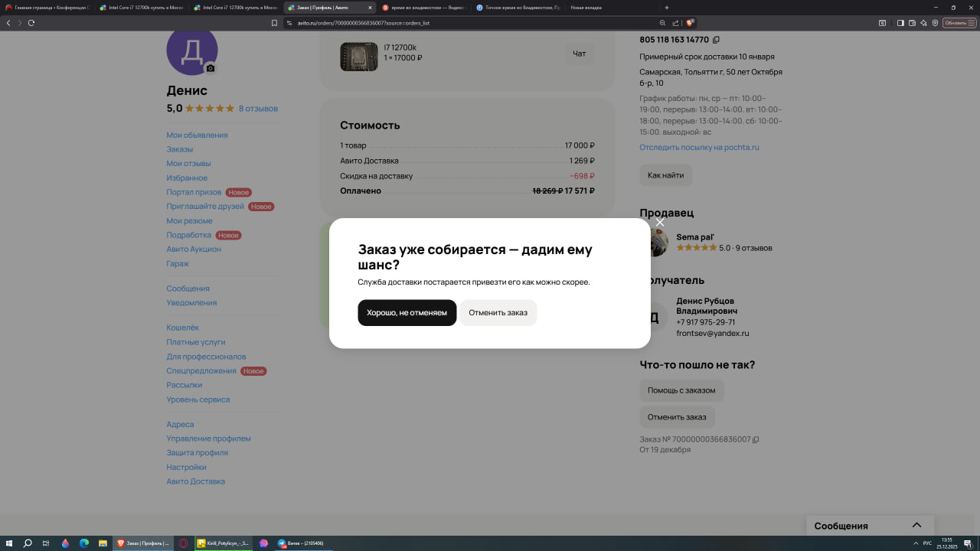
Task: Open 'Портал призов' sidebar link
Action: (x=194, y=193)
